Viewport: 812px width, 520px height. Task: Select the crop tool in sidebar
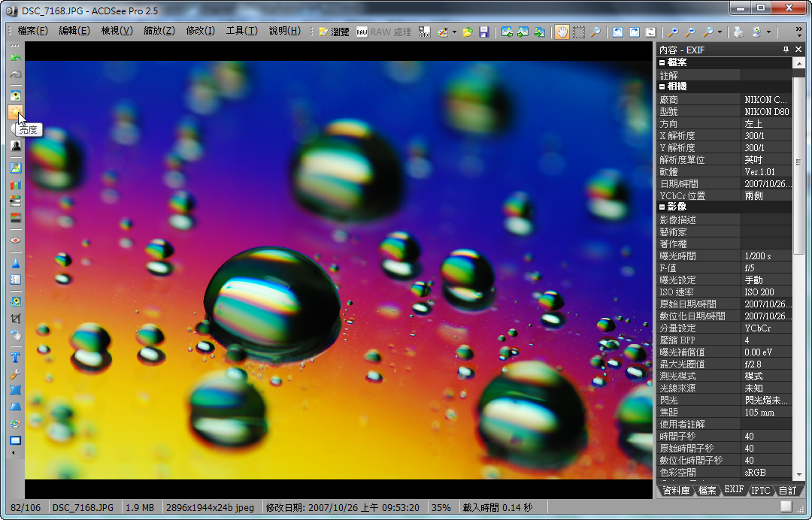pos(15,318)
